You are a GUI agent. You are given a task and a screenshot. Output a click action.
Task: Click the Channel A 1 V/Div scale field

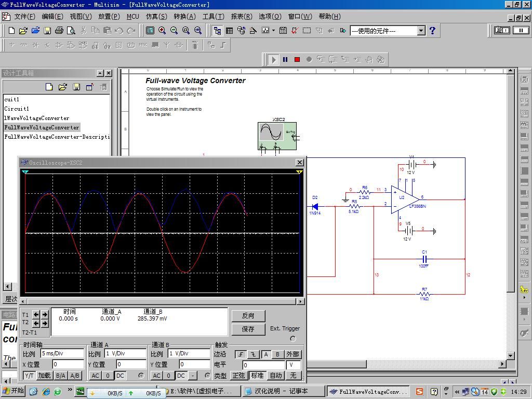(x=126, y=353)
